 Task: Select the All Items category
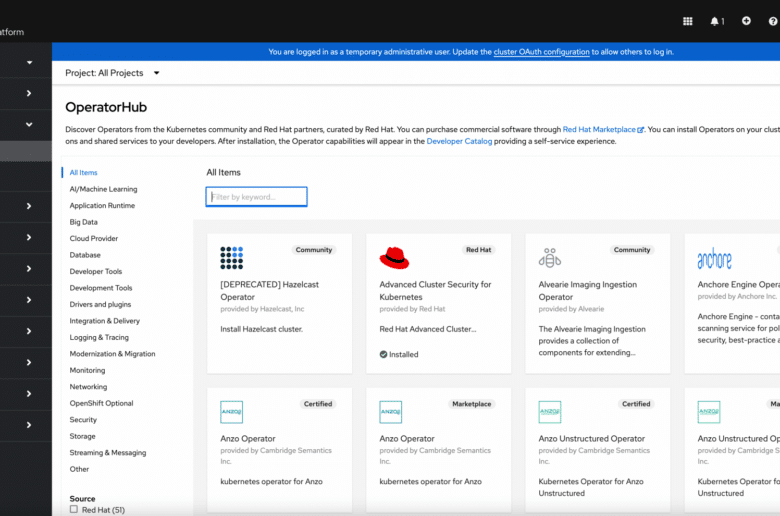click(84, 173)
